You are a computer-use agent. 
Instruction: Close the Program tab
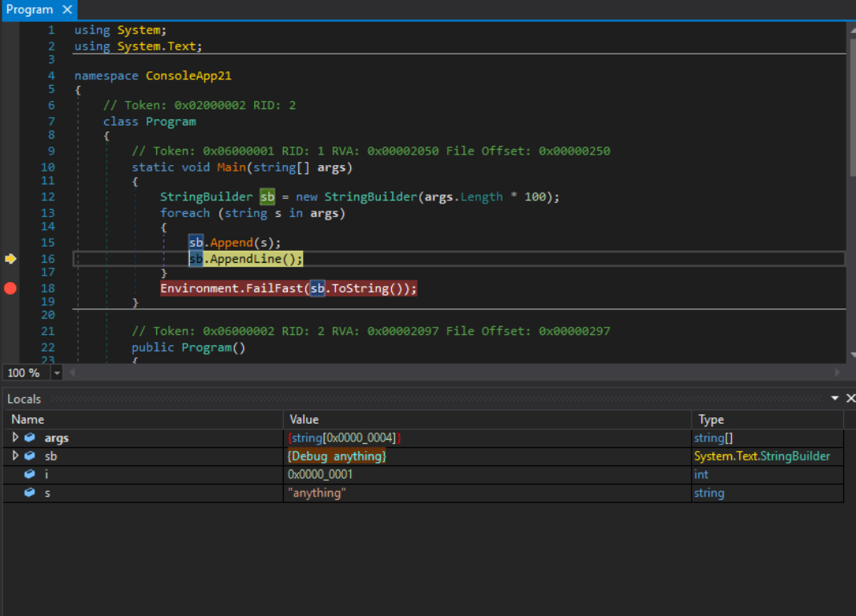67,10
